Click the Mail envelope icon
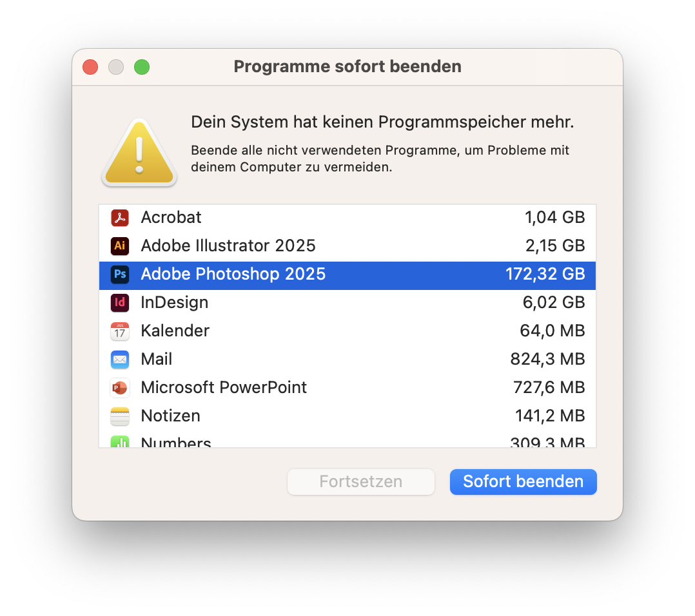 120,360
